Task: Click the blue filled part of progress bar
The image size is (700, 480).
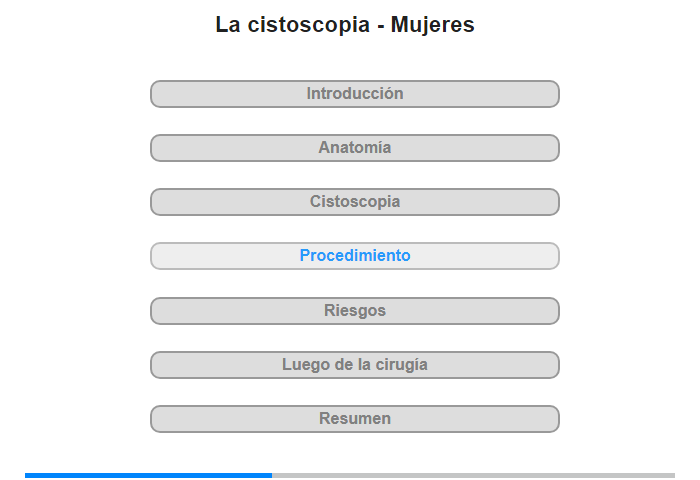Action: point(148,476)
